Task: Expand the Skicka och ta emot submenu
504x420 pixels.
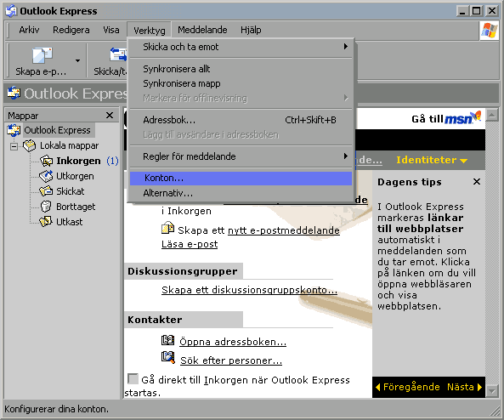Action: 241,47
